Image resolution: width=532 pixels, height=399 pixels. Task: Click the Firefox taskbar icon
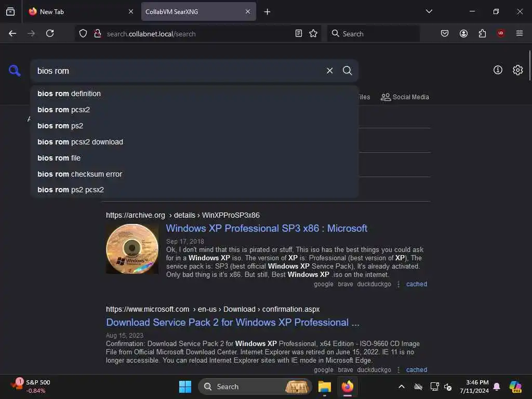[347, 387]
